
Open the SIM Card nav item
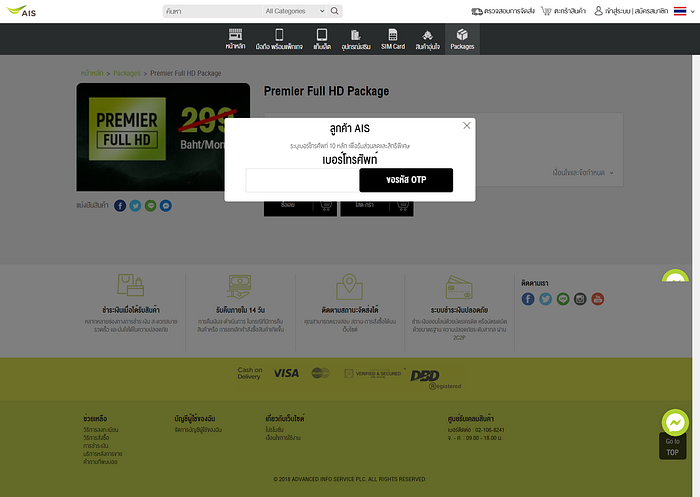(393, 39)
